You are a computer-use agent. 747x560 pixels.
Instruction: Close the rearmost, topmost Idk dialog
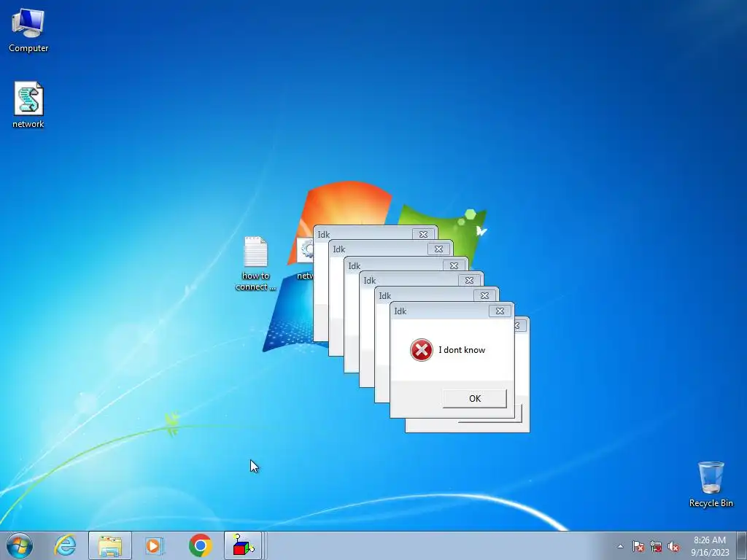(x=423, y=234)
